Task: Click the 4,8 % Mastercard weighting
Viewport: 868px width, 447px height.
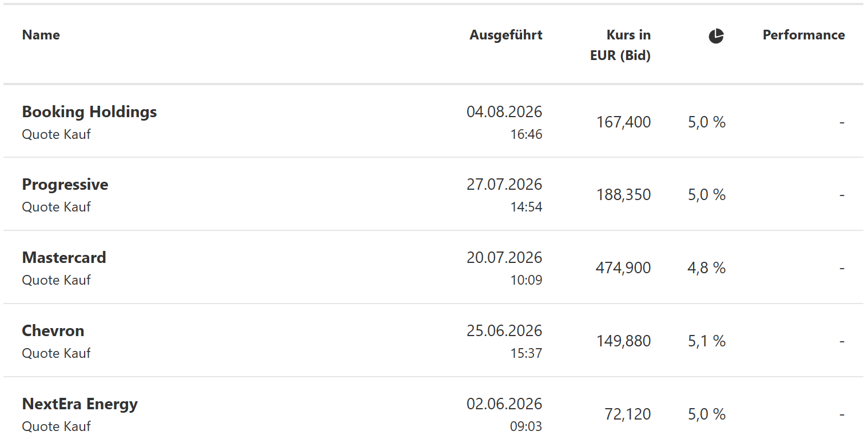Action: [706, 268]
